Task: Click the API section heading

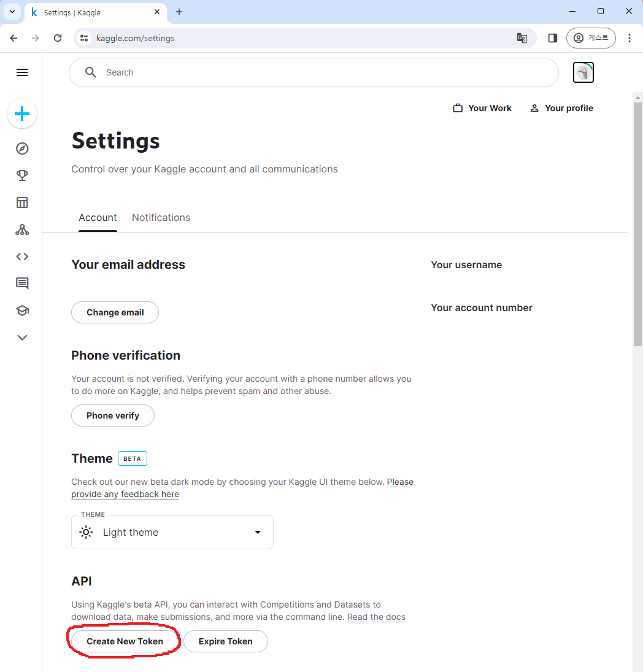Action: pyautogui.click(x=82, y=581)
